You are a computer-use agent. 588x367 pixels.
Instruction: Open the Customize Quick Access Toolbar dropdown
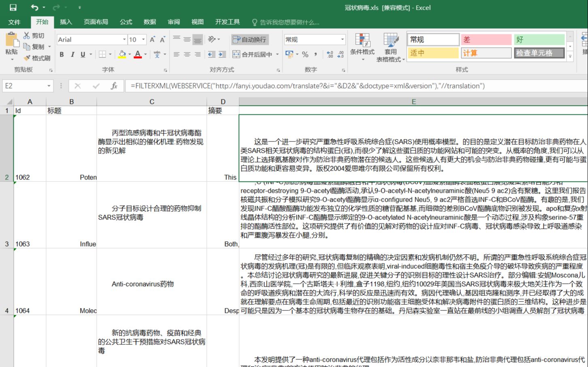point(80,7)
